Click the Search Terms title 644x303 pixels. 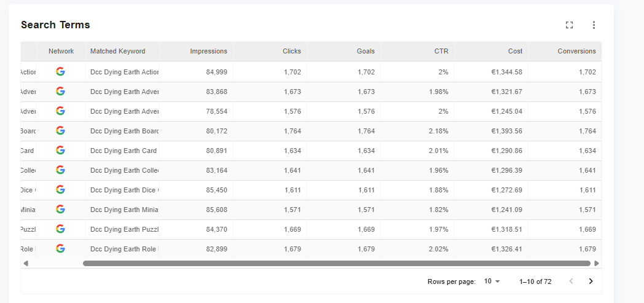55,25
